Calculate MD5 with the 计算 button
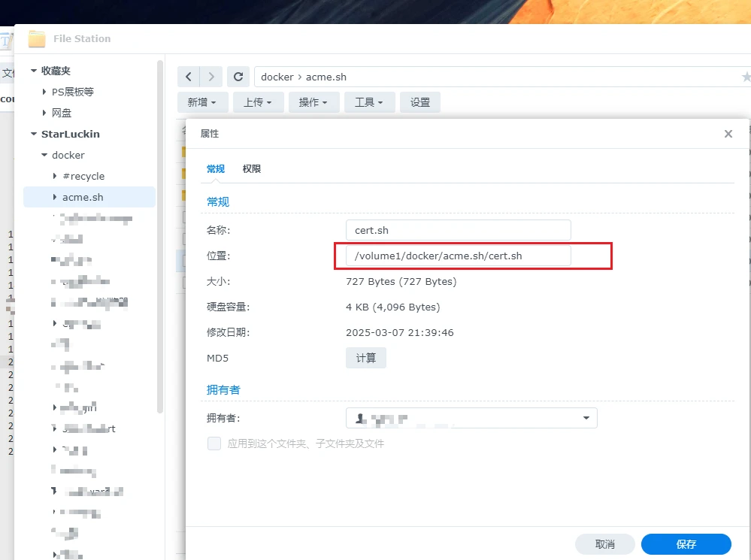This screenshot has width=751, height=560. pyautogui.click(x=366, y=358)
